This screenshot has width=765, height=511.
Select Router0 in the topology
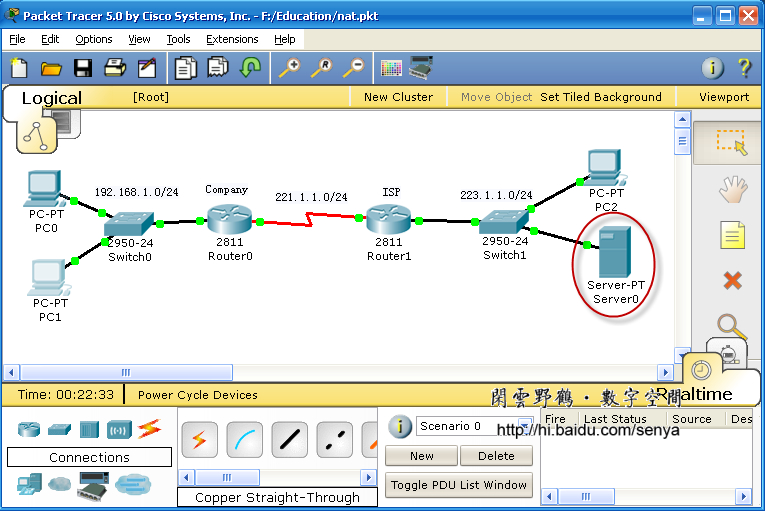pyautogui.click(x=229, y=219)
